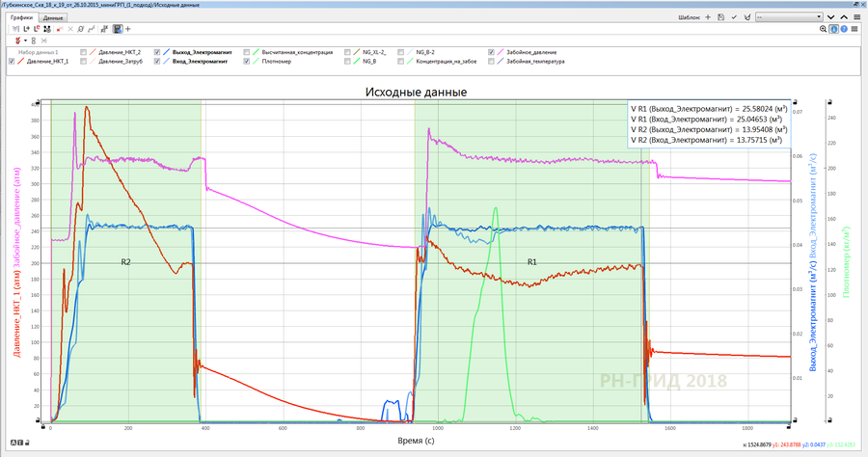Click the magenta Забойное_давление line swatch
Viewport: 868px width, 457px height.
[x=501, y=52]
